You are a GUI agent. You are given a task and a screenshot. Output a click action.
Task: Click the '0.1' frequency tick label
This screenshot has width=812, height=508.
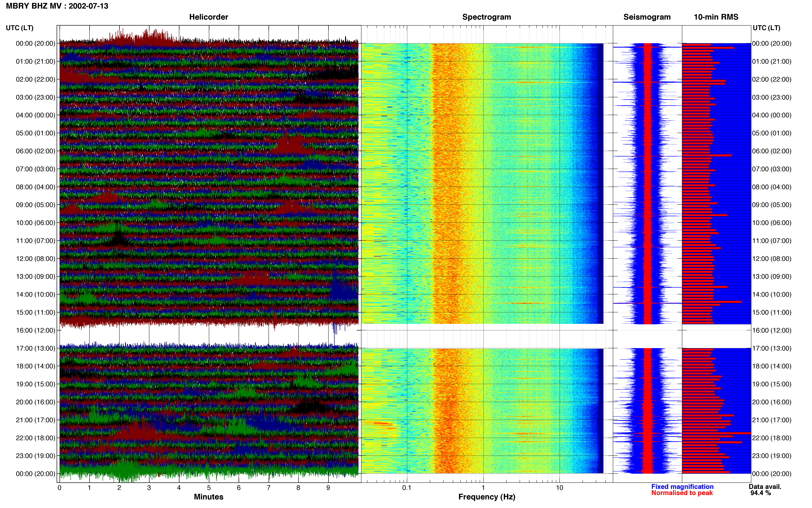(x=407, y=488)
